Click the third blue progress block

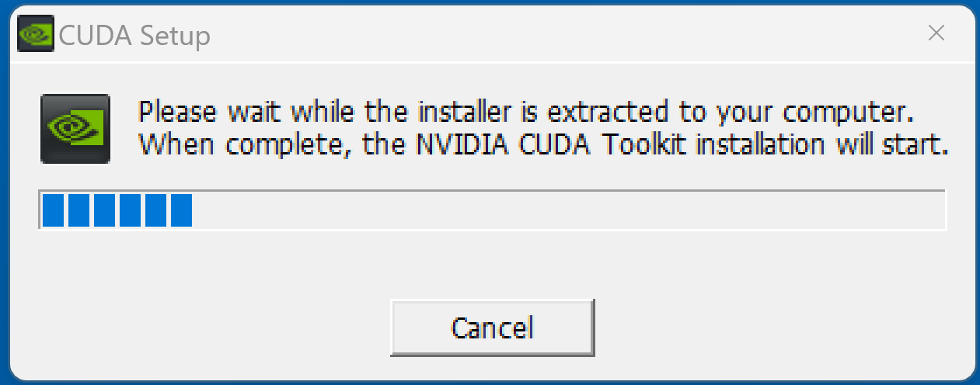click(x=104, y=210)
